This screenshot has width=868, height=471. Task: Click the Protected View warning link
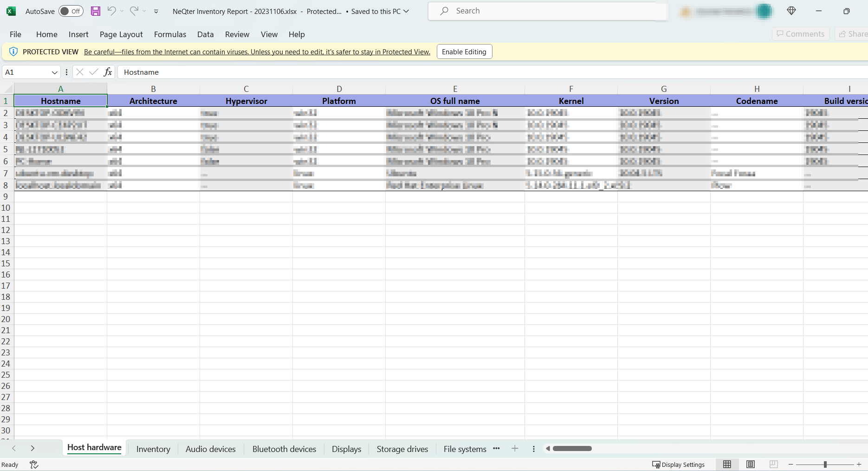click(257, 52)
